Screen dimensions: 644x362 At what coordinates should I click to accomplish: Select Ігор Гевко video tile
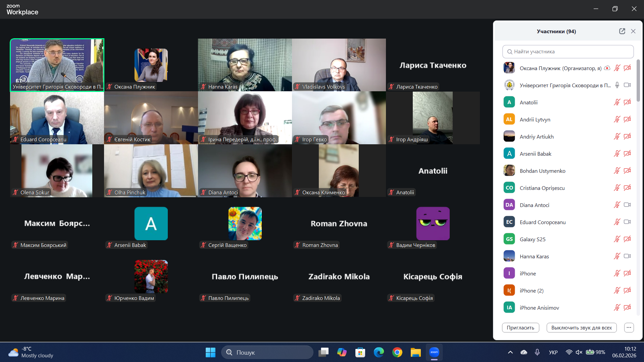point(339,118)
